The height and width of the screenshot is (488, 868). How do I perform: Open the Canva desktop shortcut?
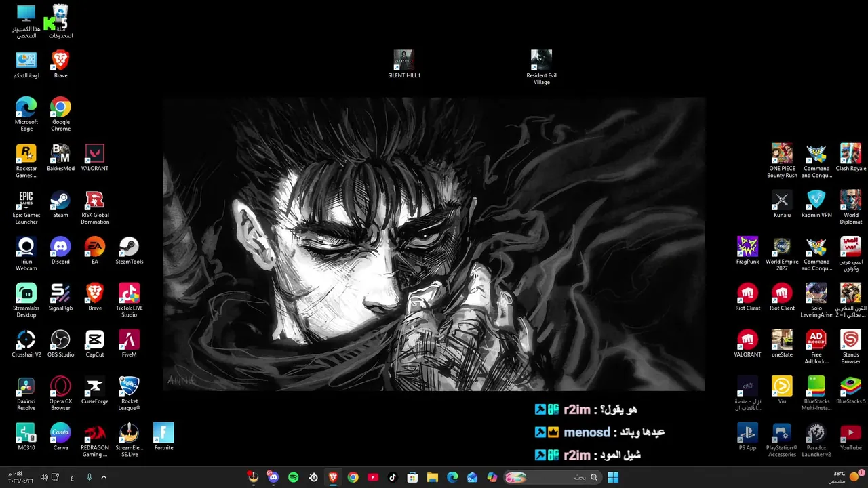coord(60,436)
